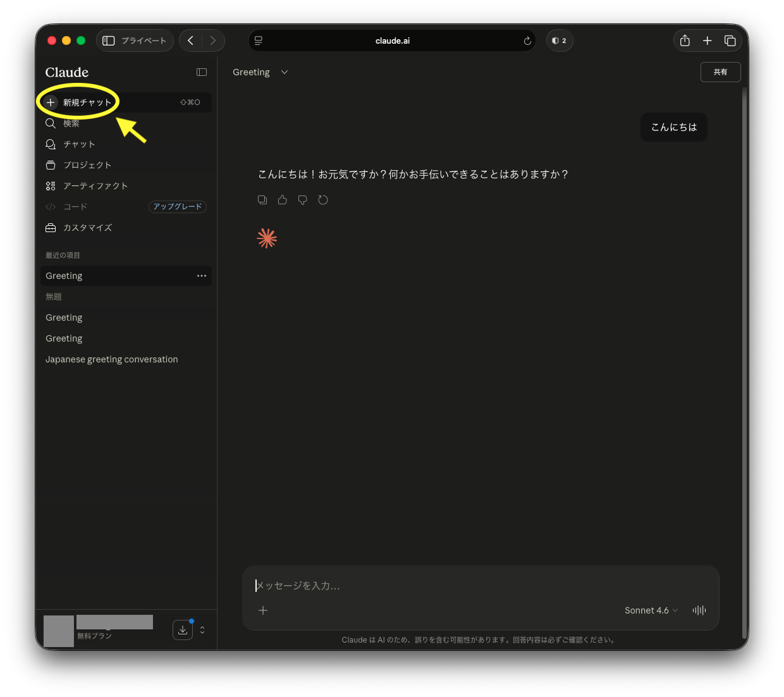The image size is (784, 697).
Task: Click the download app icon in sidebar footer
Action: pos(183,630)
